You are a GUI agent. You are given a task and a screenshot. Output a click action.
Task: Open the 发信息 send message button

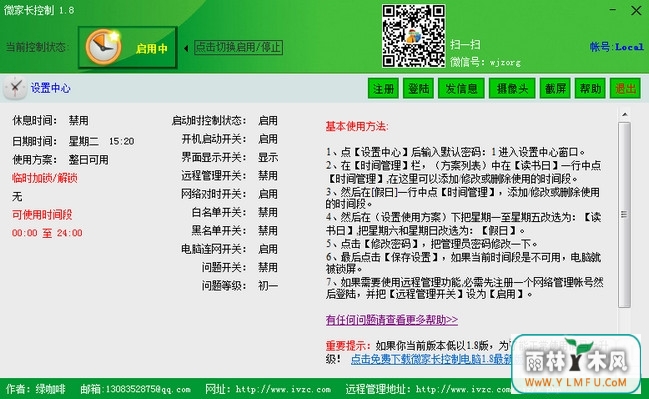(462, 88)
